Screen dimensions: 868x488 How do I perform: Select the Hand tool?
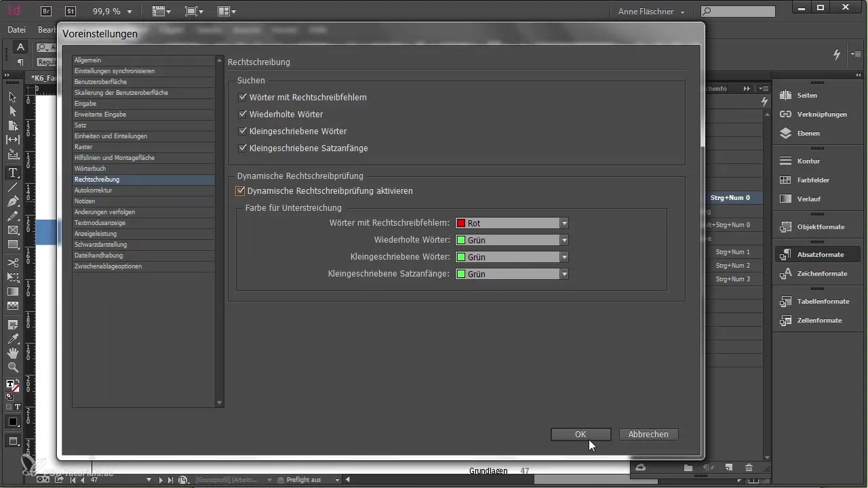click(x=12, y=352)
